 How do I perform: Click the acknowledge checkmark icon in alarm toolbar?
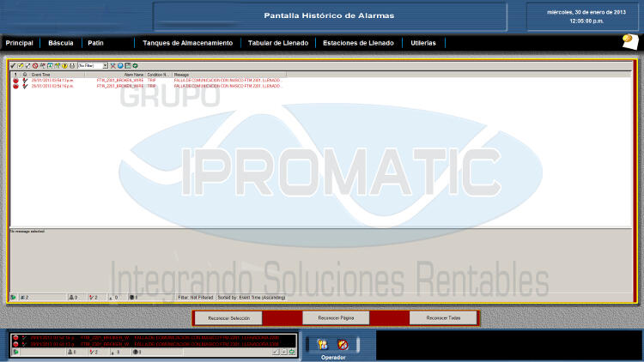click(x=13, y=66)
